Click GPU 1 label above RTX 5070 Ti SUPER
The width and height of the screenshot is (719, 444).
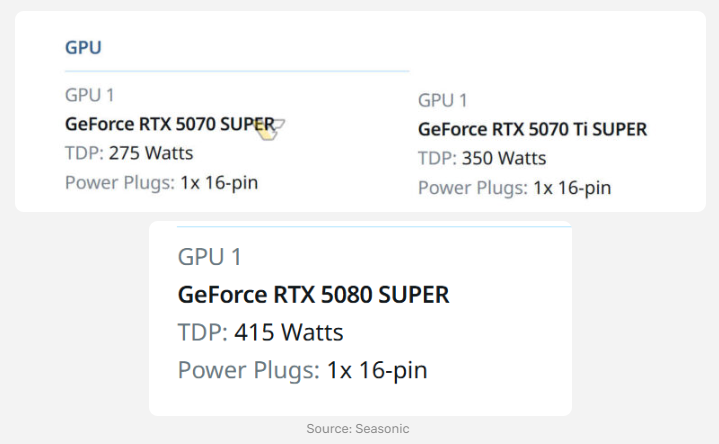(442, 100)
